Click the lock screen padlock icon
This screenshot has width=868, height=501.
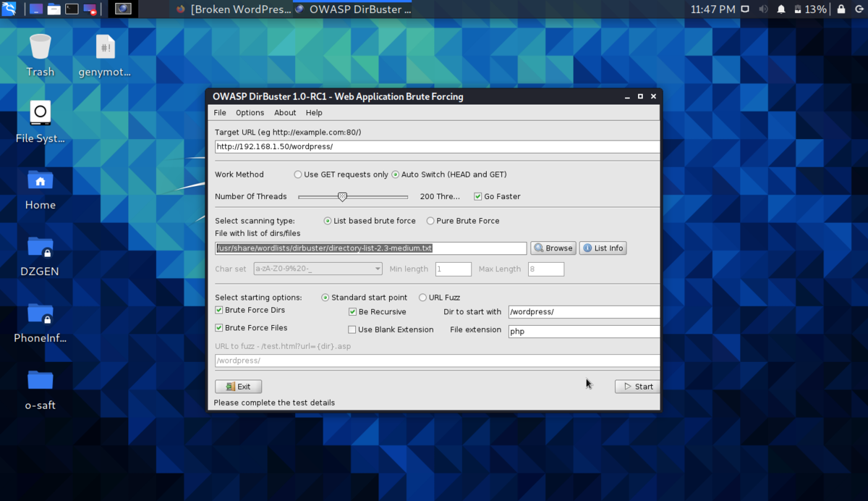click(x=841, y=9)
